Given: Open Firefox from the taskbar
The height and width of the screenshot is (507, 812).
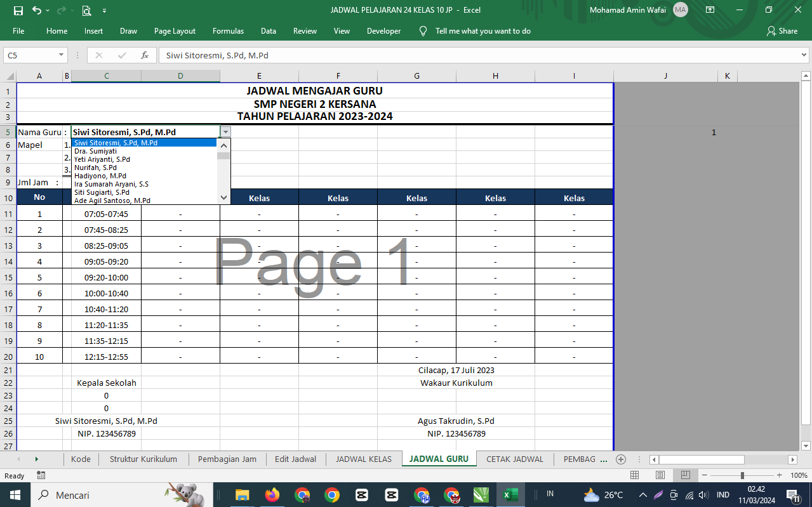Looking at the screenshot, I should tap(272, 495).
